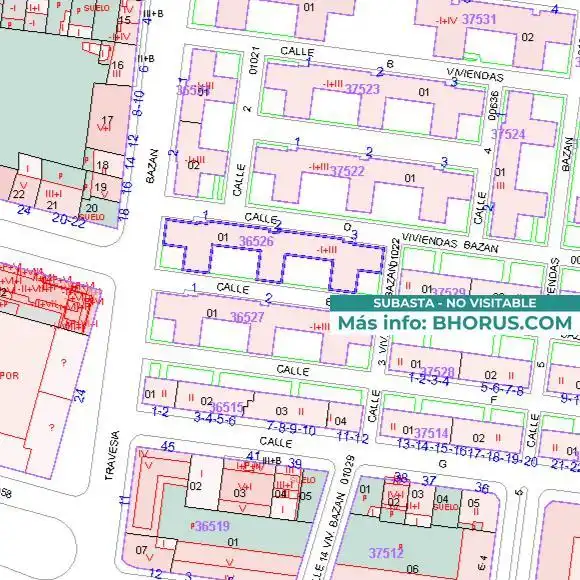Open the BHORUS.COM info link

[502, 323]
